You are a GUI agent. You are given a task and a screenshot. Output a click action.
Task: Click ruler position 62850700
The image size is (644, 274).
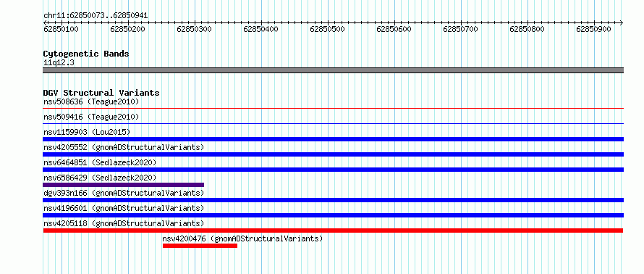460,29
